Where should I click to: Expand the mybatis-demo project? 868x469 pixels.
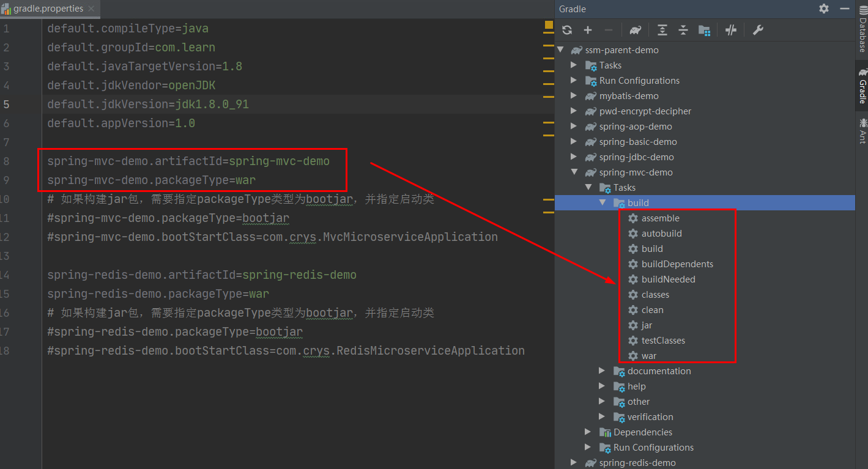click(x=573, y=96)
